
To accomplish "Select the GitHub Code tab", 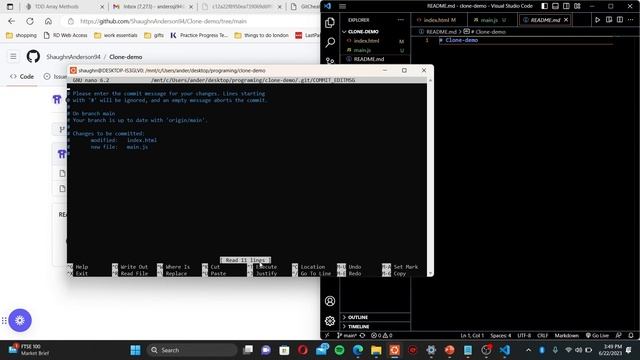I will pos(22,76).
